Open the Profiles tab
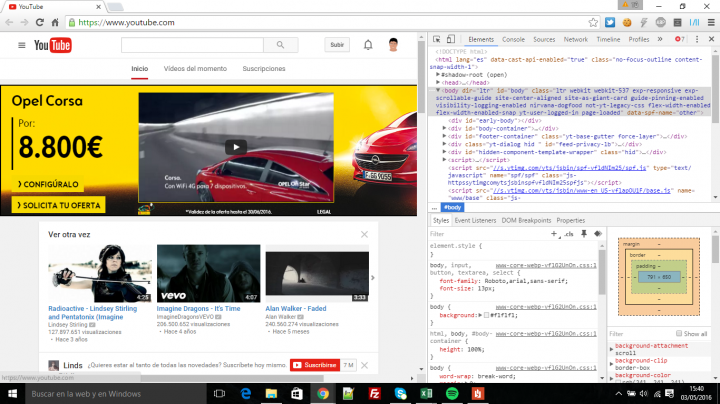720x404 pixels. click(639, 39)
